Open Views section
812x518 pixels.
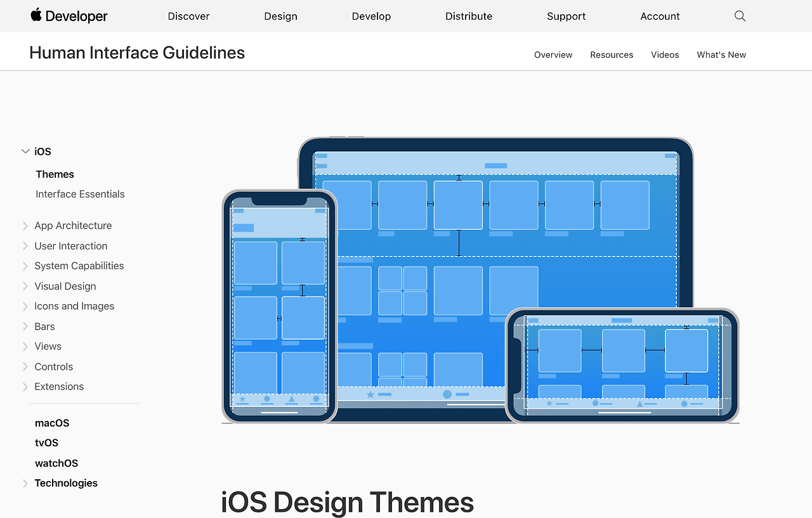point(48,347)
